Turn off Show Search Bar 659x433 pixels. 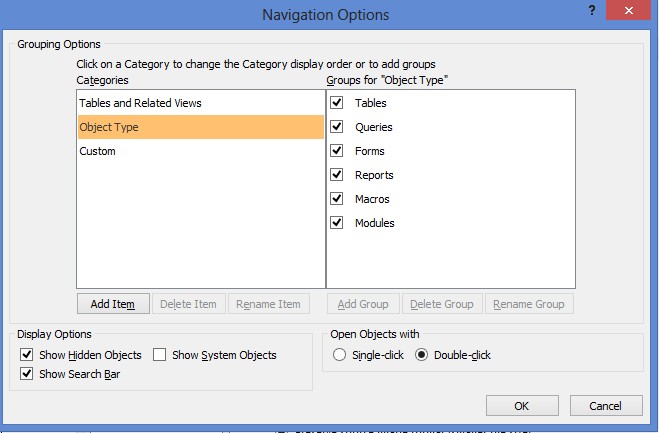point(27,374)
